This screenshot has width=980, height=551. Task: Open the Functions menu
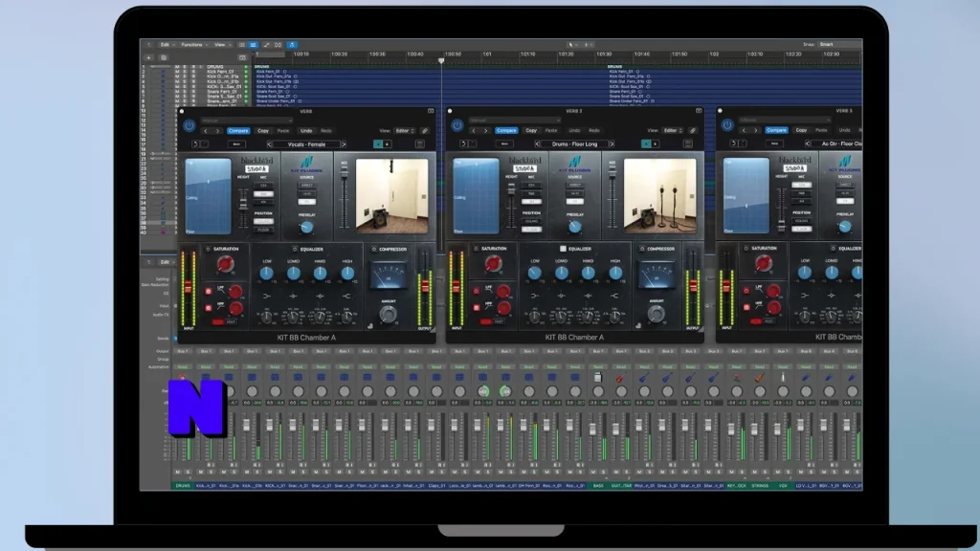pos(193,45)
